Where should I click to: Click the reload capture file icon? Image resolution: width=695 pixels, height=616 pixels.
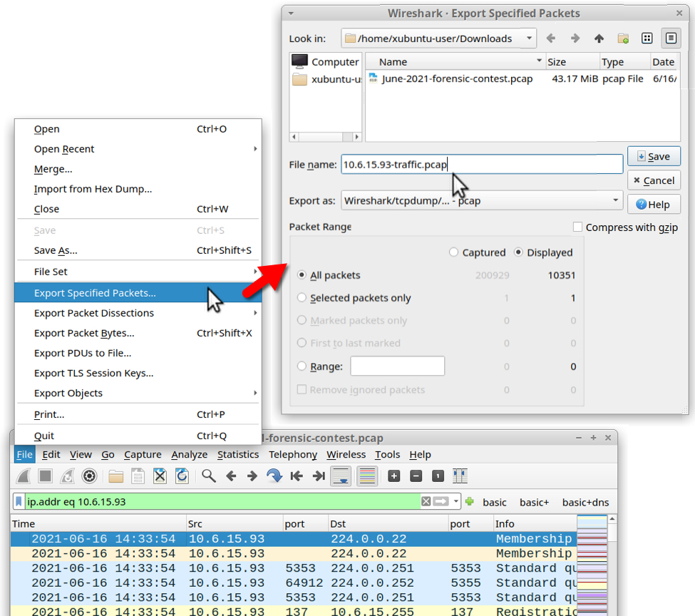click(x=182, y=476)
